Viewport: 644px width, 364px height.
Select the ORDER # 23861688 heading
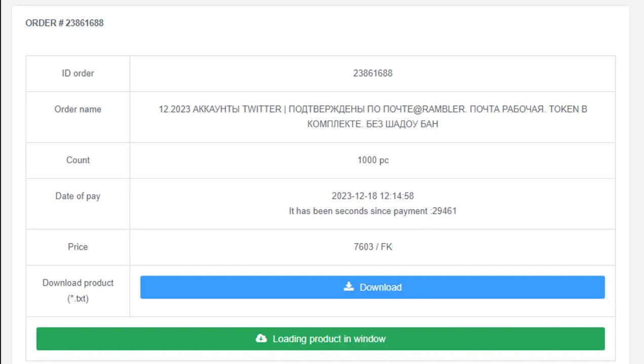64,23
